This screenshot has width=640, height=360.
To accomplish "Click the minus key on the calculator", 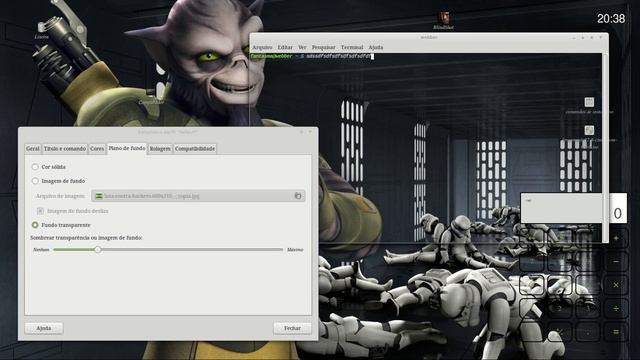I will coord(616,261).
